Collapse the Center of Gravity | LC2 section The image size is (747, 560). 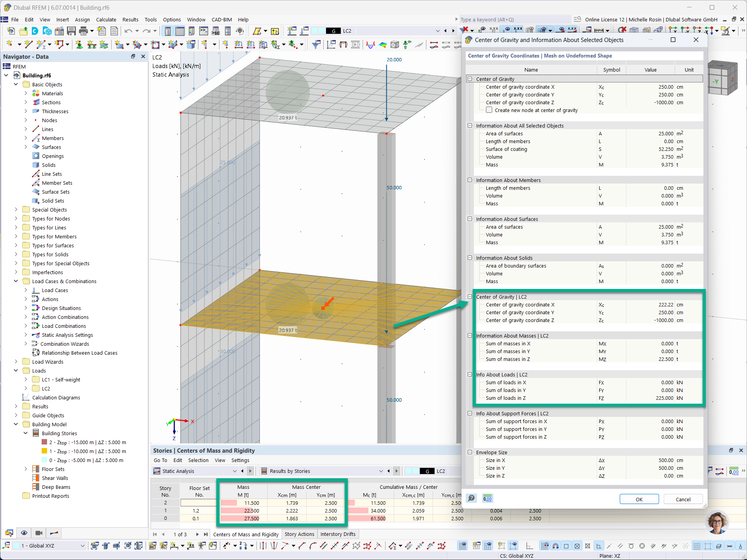click(470, 297)
